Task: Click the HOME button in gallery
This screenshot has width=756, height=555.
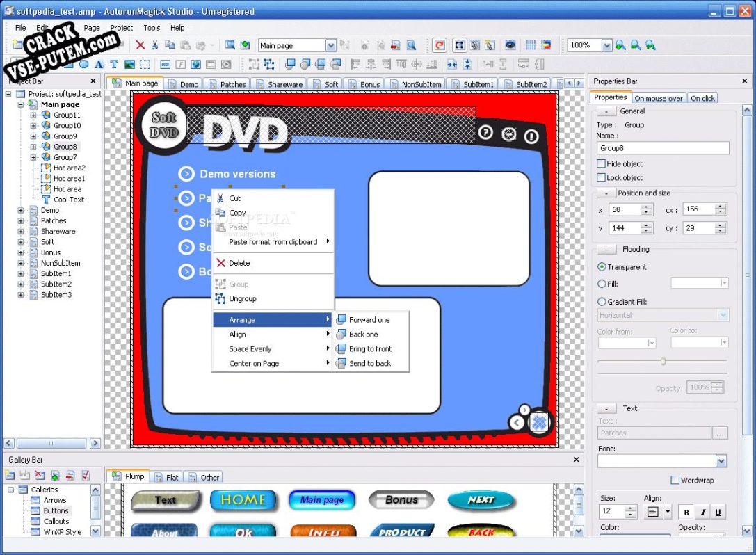Action: pos(243,500)
